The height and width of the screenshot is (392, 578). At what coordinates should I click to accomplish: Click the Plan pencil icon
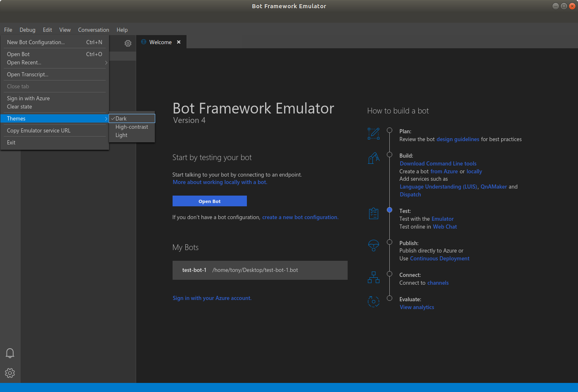click(374, 133)
